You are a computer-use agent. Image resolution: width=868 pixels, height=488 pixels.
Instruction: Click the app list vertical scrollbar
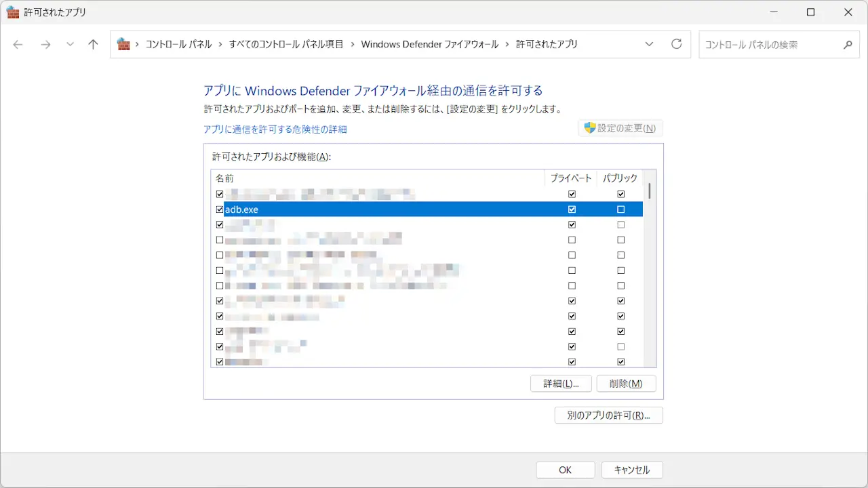coord(650,271)
